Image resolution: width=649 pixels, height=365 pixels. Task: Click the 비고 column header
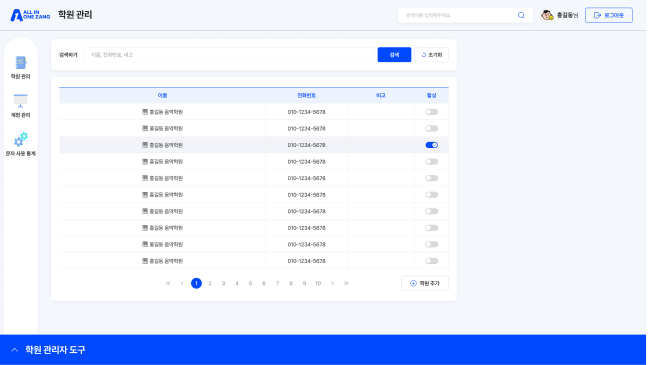(381, 96)
